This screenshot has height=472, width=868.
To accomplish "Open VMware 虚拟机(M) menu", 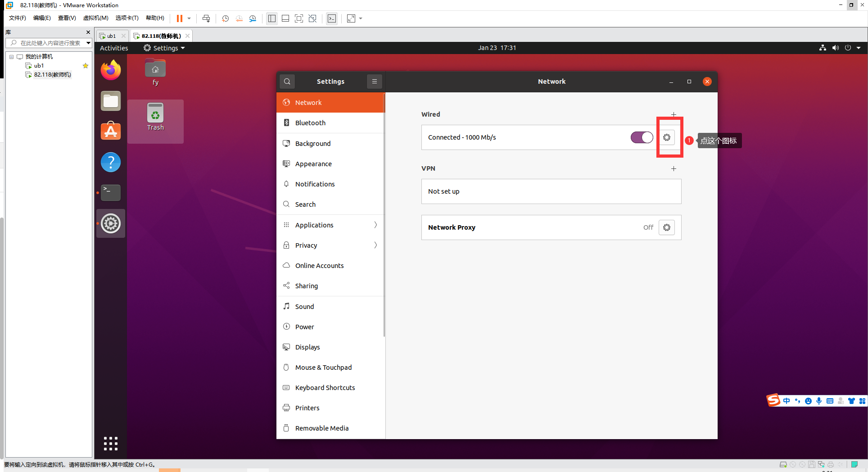I will click(x=95, y=18).
